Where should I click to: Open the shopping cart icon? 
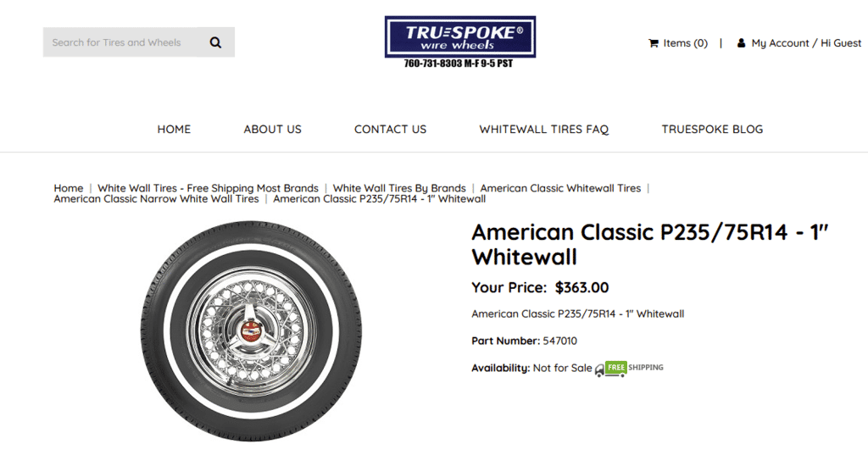654,43
